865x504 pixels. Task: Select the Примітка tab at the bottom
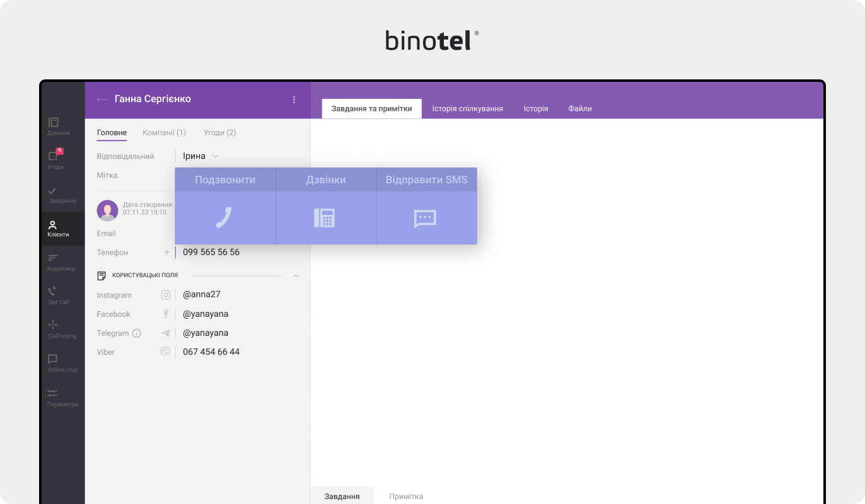(406, 496)
